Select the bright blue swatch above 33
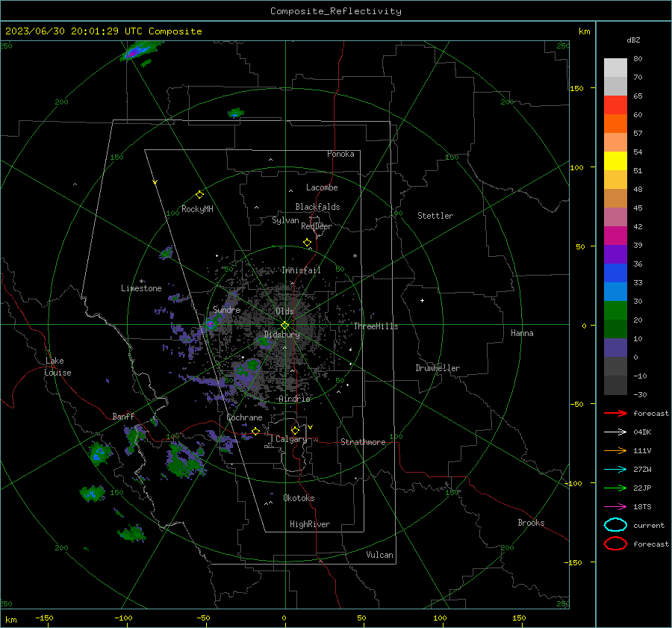The image size is (672, 628). pos(615,273)
